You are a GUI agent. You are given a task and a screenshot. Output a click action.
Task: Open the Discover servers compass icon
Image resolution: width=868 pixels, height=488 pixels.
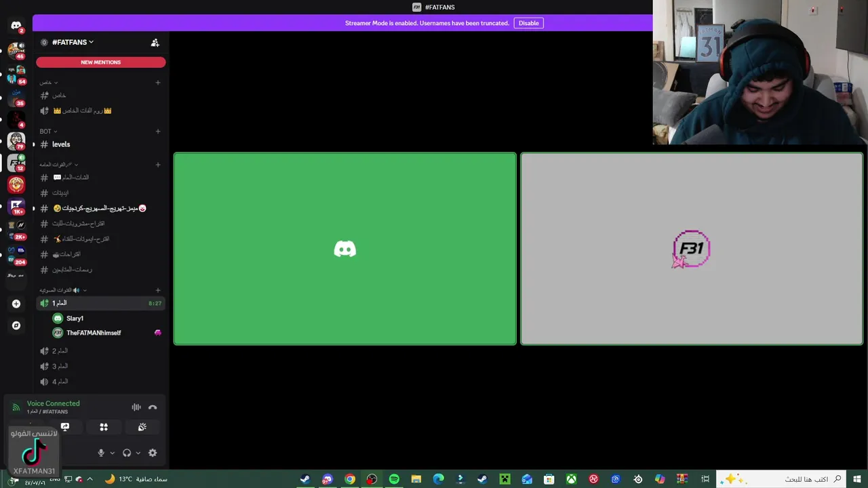(x=16, y=325)
